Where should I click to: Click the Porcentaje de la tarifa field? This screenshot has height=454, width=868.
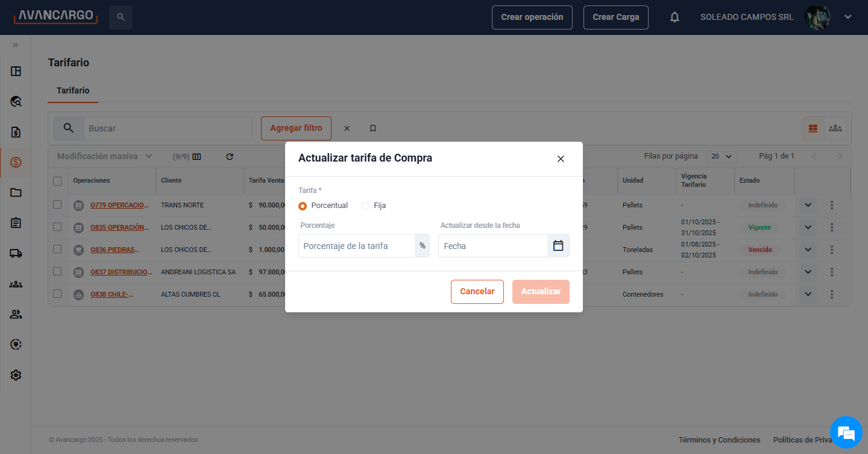[x=357, y=246]
